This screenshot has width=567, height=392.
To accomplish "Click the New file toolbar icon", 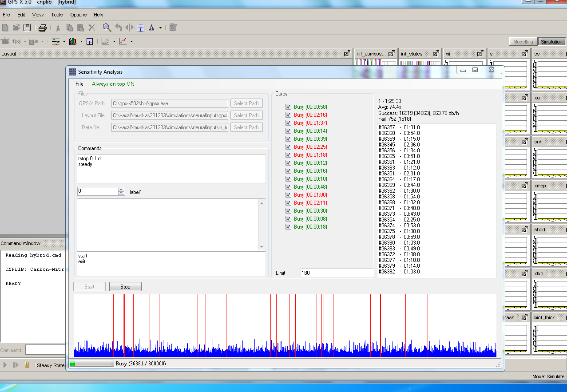I will (5, 28).
